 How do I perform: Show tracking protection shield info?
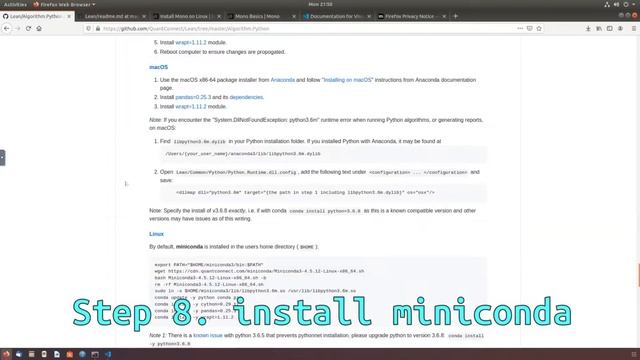pos(88,29)
